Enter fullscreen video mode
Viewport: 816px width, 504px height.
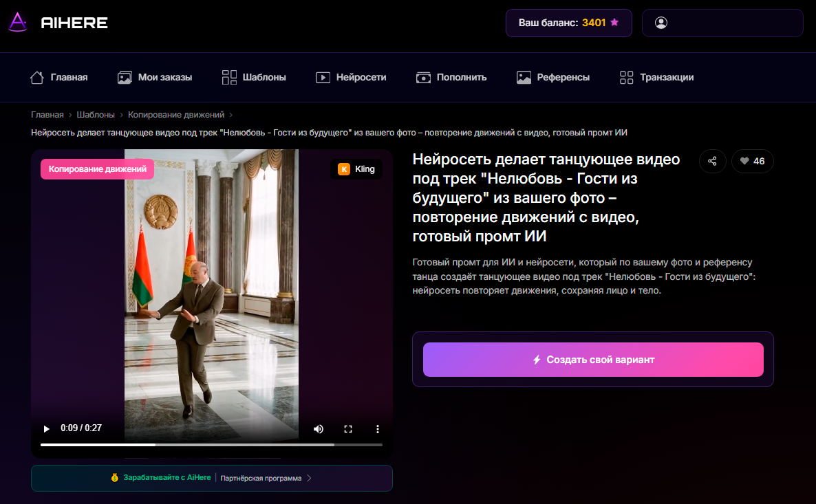[x=348, y=428]
